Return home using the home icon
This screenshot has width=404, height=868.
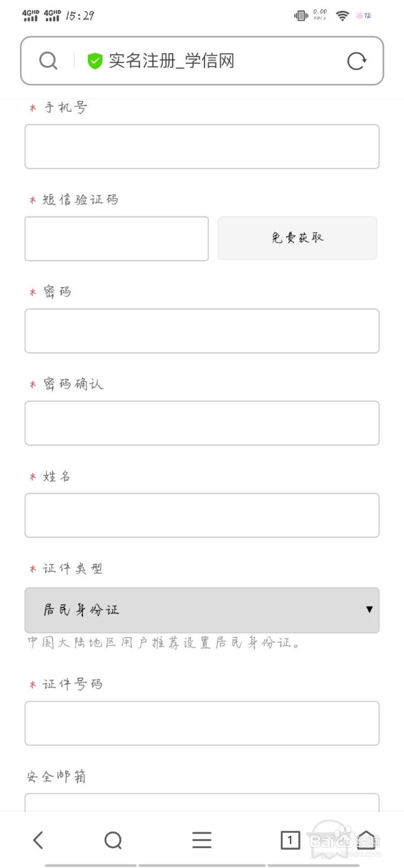click(367, 840)
